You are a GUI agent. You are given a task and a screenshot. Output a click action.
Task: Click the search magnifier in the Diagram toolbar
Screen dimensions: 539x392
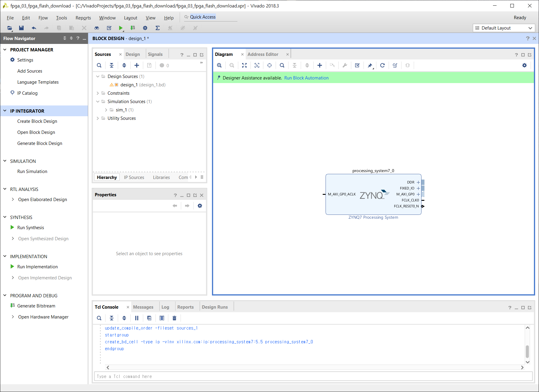pos(282,65)
